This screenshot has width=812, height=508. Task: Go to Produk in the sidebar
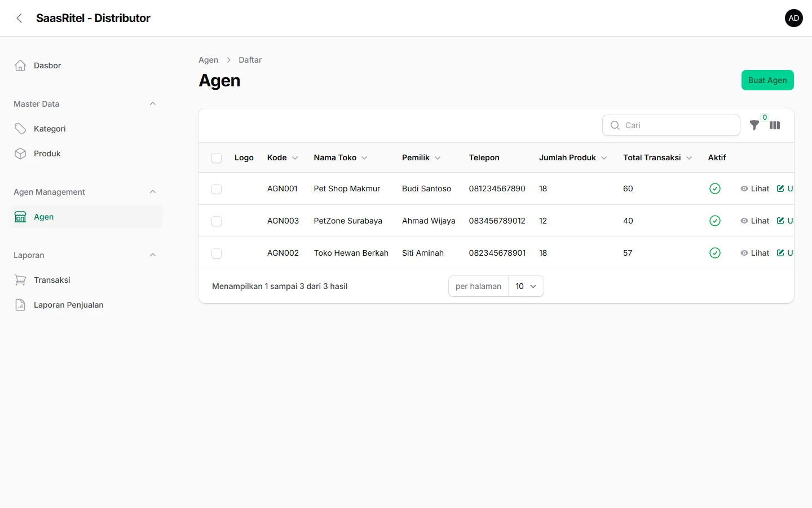[x=86, y=154]
